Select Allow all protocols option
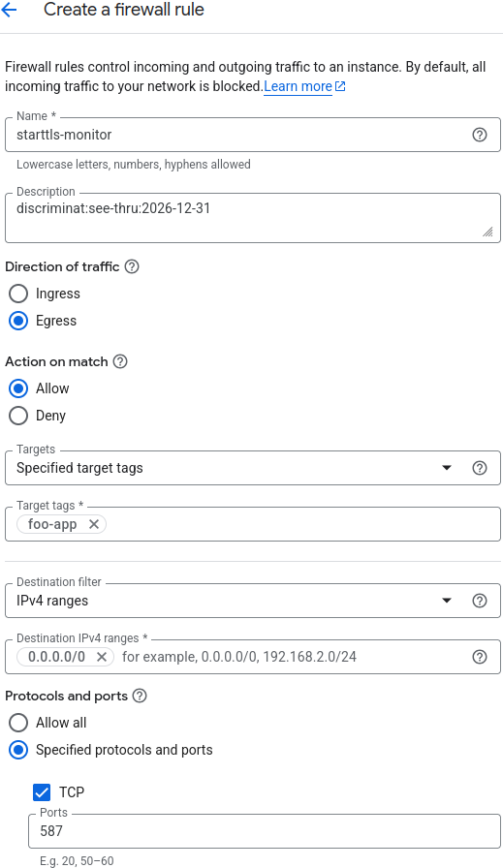Screen dimensions: 503x868 [x=18, y=723]
